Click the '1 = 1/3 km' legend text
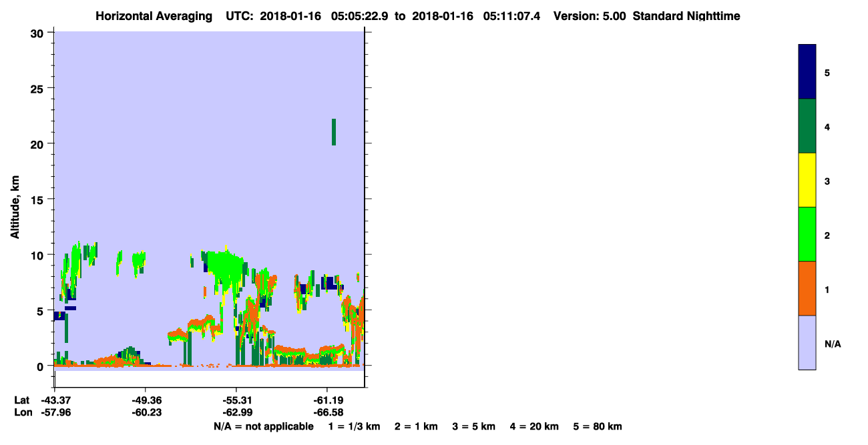868x445 pixels. [x=356, y=427]
